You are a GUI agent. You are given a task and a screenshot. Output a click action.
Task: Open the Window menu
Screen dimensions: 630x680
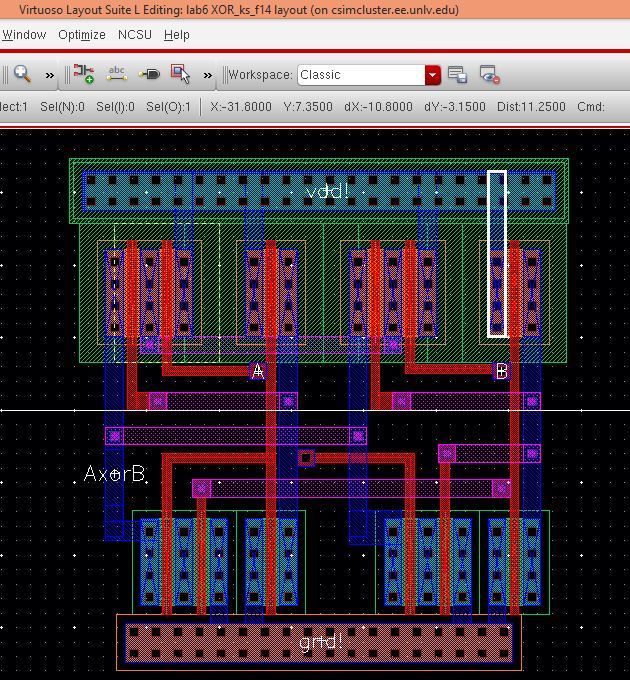click(x=24, y=34)
